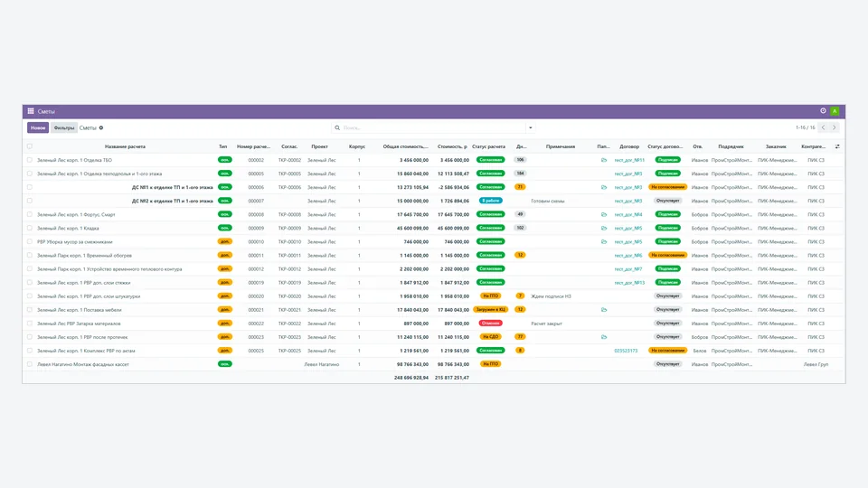Click days badge 106 in first row

[x=520, y=160]
